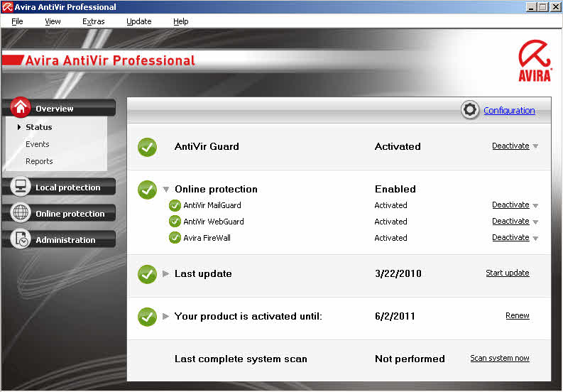Open WebGuard Deactivate dropdown arrow
Viewport: 563px width, 392px height.
[x=535, y=222]
